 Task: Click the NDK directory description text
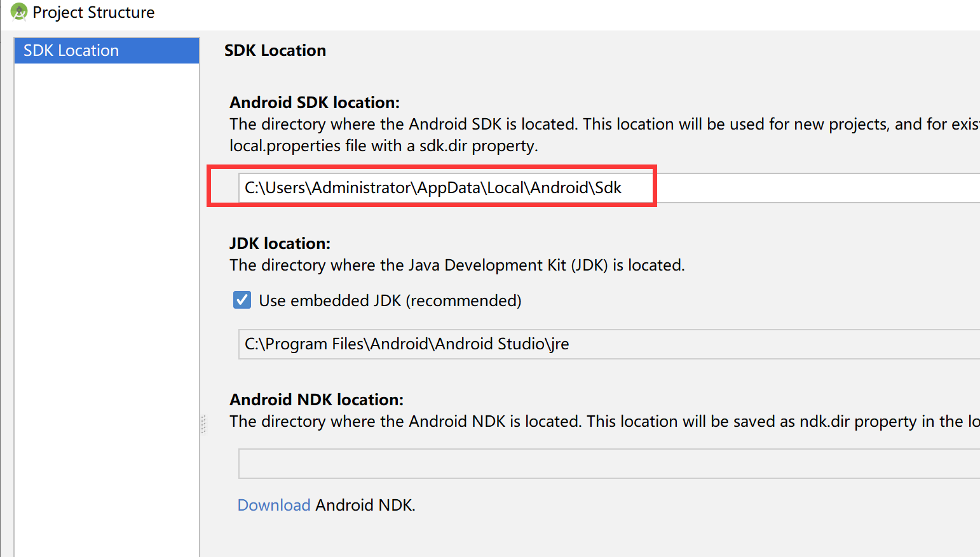click(604, 421)
